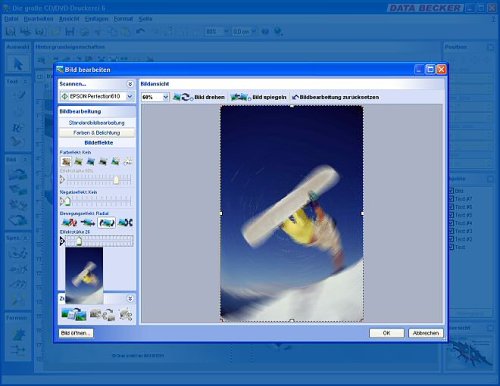Image resolution: width=500 pixels, height=386 pixels.
Task: Click the right-edge crop handle of image
Action: click(x=362, y=213)
